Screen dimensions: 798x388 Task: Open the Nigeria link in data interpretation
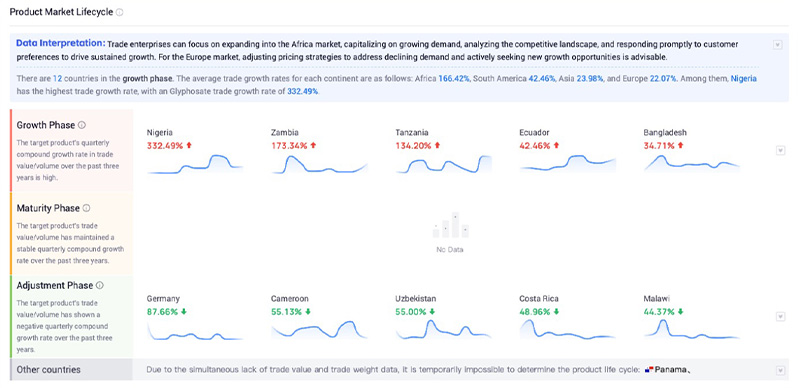point(744,79)
